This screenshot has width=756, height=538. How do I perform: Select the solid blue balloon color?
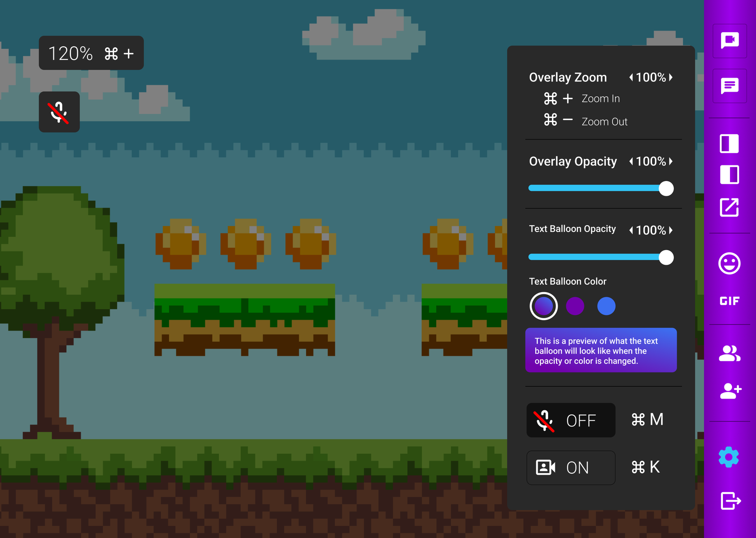(606, 306)
